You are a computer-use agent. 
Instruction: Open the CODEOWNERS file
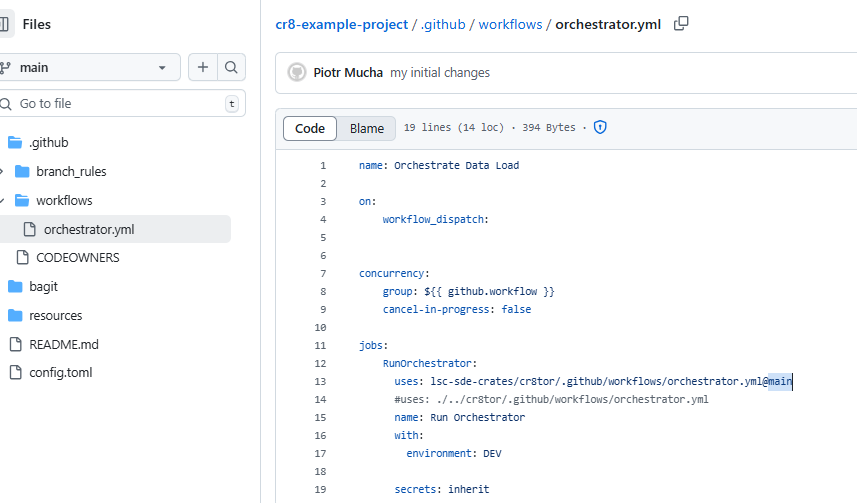tap(78, 258)
